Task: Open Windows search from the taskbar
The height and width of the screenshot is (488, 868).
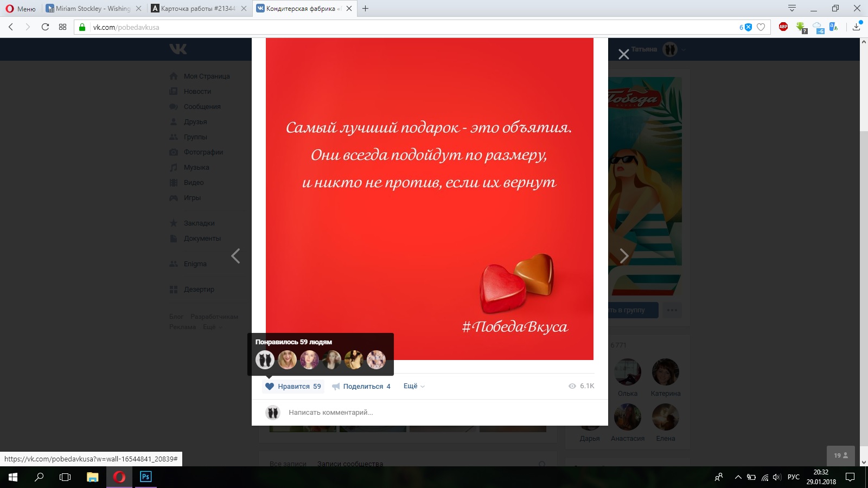Action: [39, 477]
